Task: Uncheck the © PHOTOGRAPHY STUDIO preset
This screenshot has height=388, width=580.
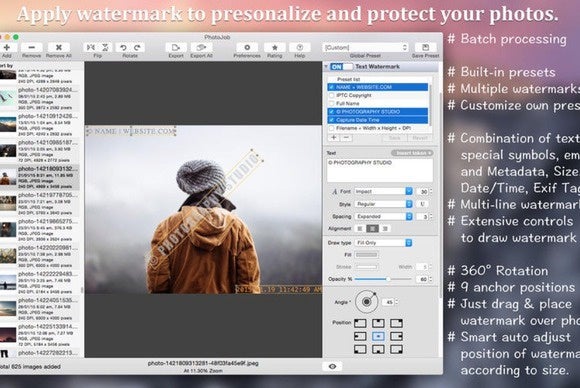Action: coord(331,112)
